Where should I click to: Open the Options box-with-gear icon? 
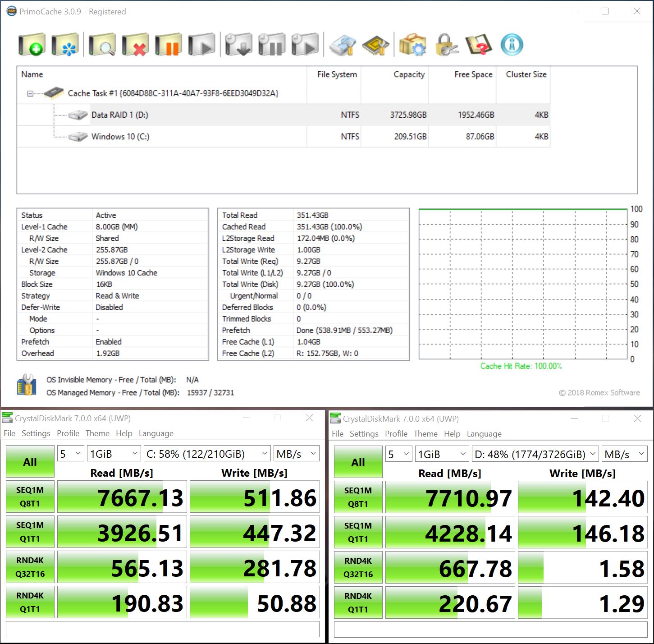click(412, 45)
